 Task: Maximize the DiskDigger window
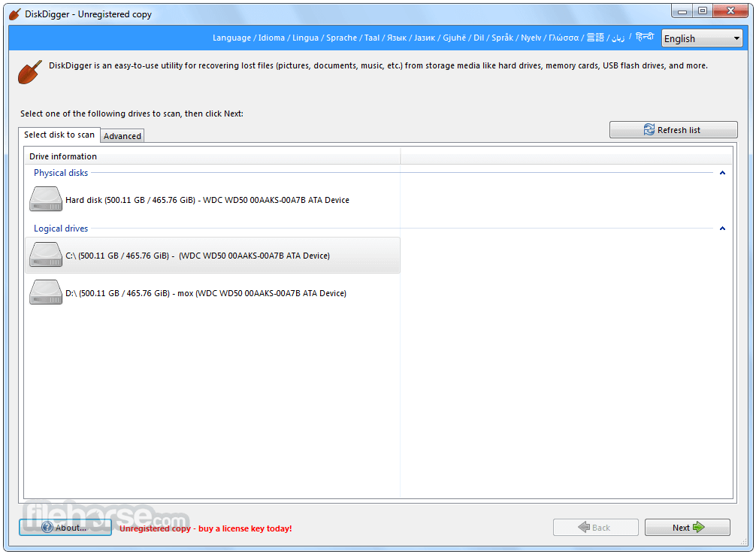(703, 11)
